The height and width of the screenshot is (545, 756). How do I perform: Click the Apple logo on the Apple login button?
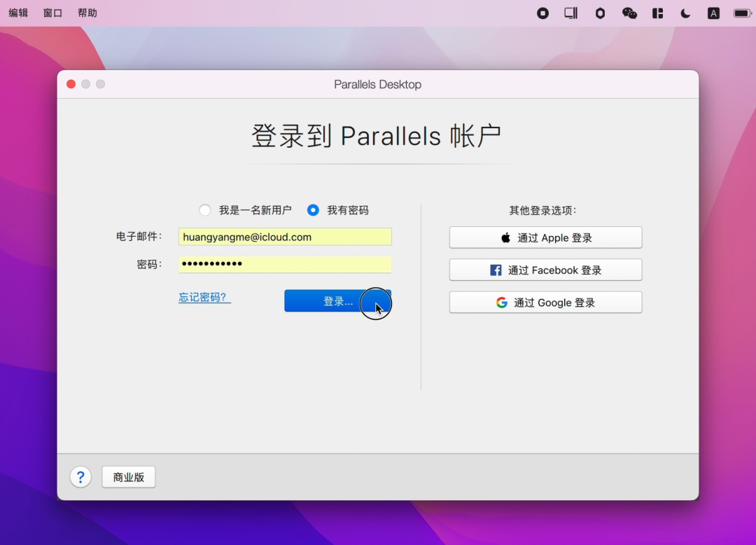[505, 237]
